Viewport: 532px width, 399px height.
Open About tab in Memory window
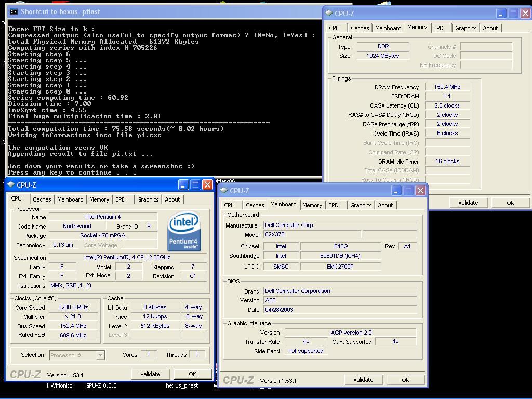point(490,28)
